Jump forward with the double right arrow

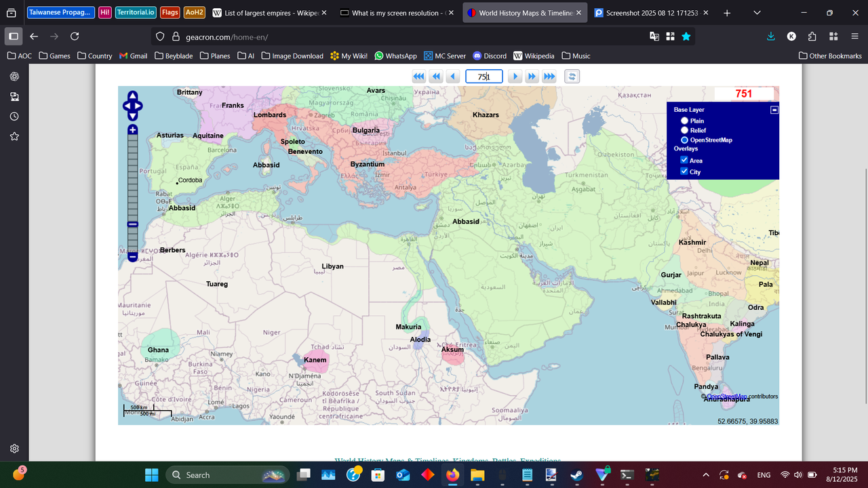coord(532,77)
